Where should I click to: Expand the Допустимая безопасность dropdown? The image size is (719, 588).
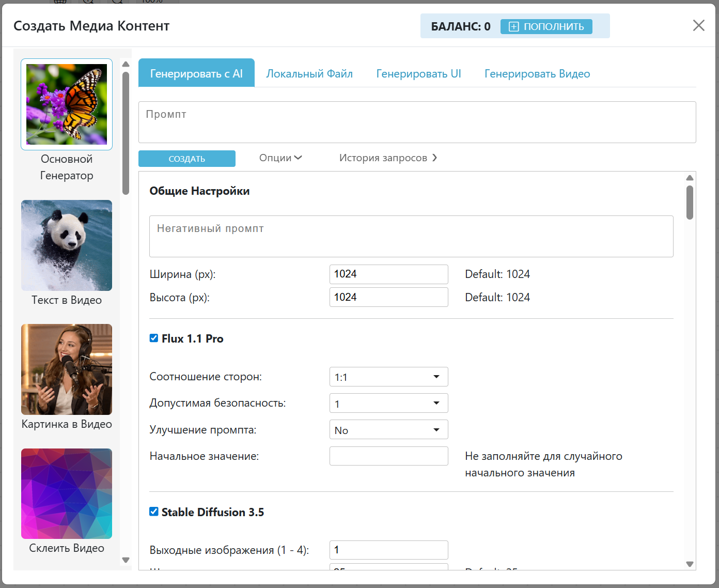click(x=388, y=404)
